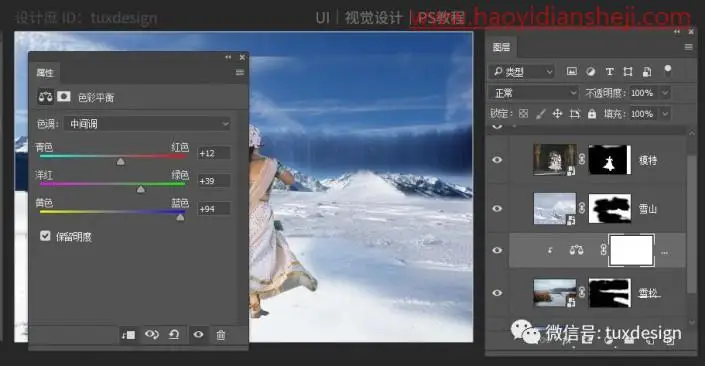Open the Layers panel flyout menu
705x366 pixels.
[x=688, y=47]
